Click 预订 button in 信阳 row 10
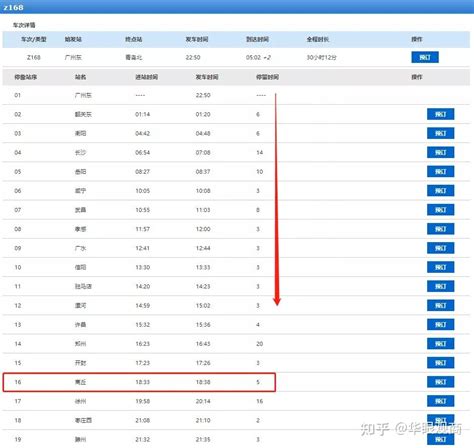Viewport: 474px width, 448px height. 440,267
